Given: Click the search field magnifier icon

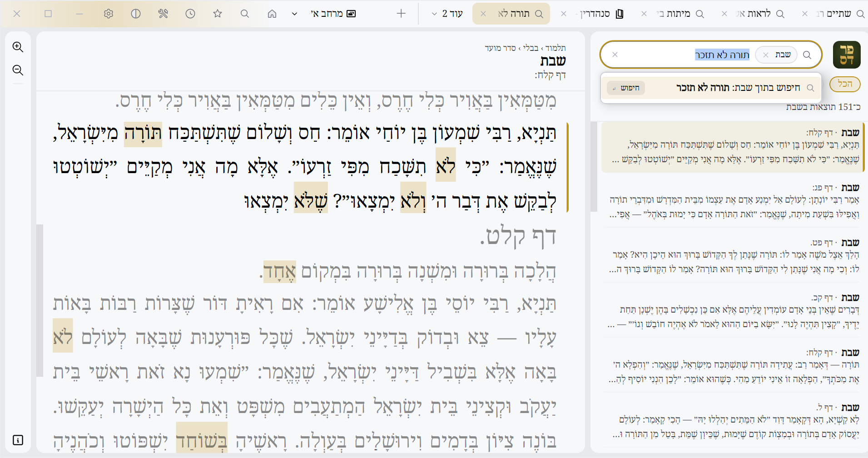Looking at the screenshot, I should [807, 55].
